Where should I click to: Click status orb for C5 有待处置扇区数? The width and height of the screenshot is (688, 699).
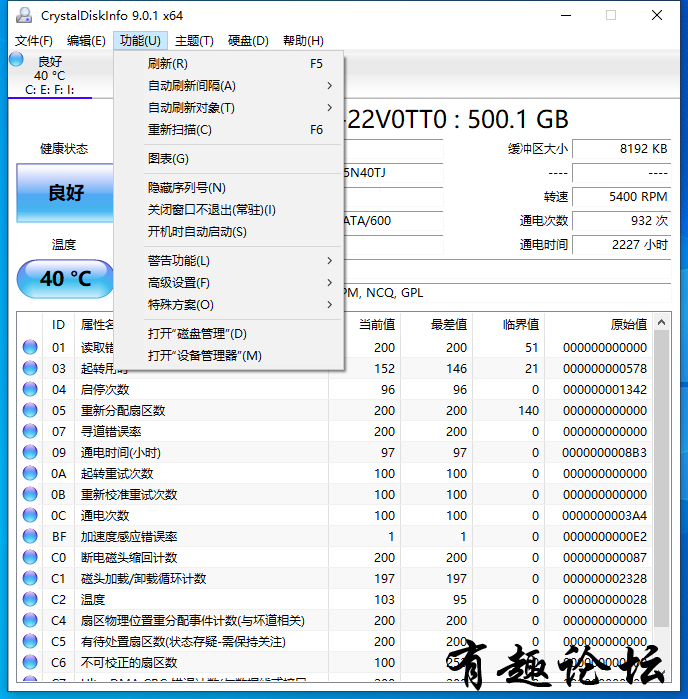[30, 641]
